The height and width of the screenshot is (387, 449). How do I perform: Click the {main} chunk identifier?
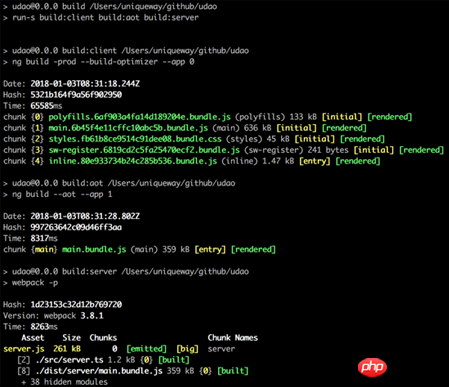(44, 249)
